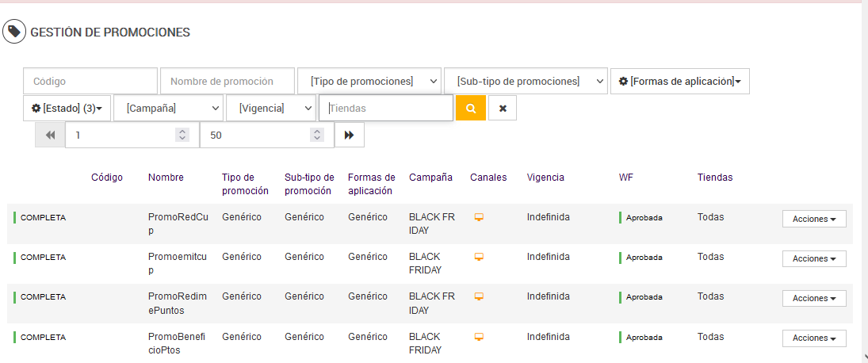Open the Vigencia dropdown
The height and width of the screenshot is (363, 868).
(x=271, y=108)
